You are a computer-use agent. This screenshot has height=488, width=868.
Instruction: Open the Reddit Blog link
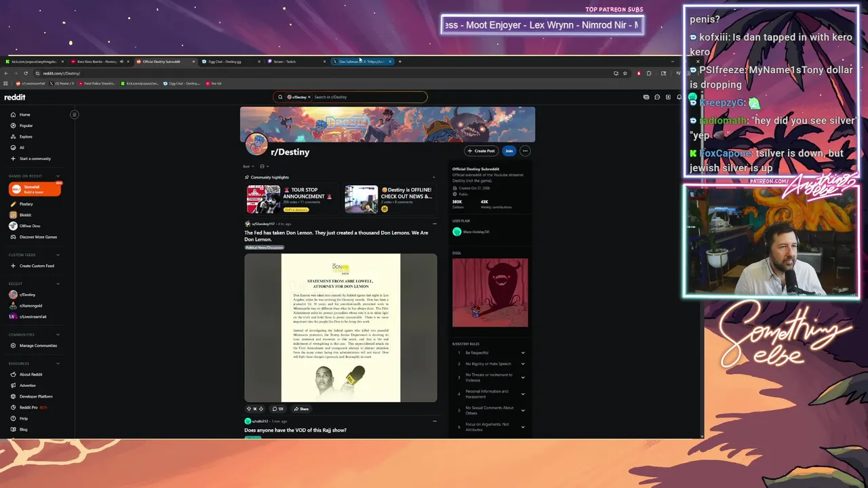[23, 429]
